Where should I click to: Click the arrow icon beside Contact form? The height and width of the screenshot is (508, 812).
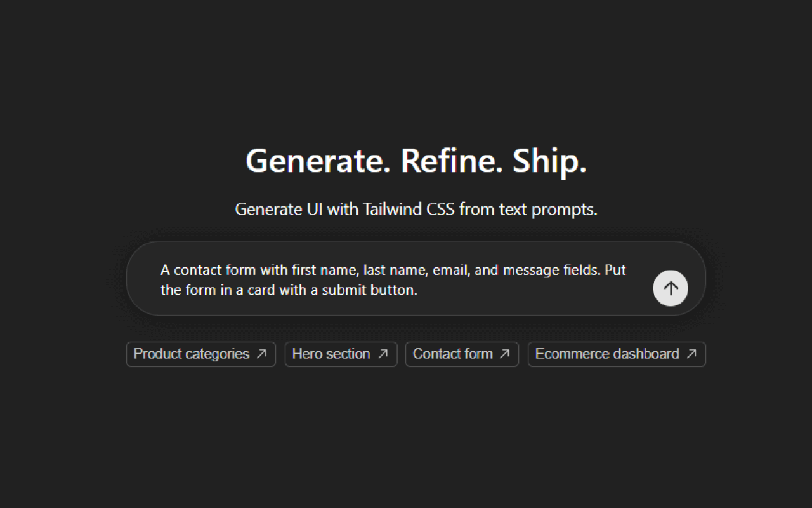(504, 354)
